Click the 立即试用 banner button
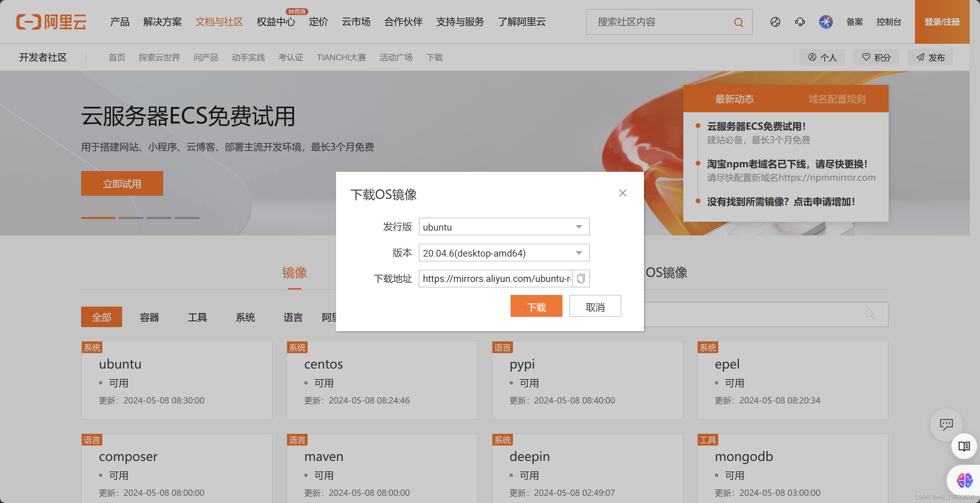The width and height of the screenshot is (980, 503). 122,183
